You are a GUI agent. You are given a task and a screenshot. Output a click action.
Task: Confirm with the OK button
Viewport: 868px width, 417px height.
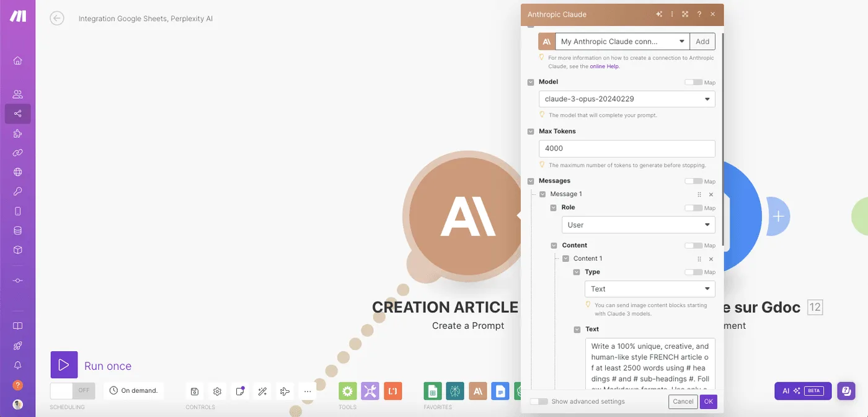[x=709, y=401]
